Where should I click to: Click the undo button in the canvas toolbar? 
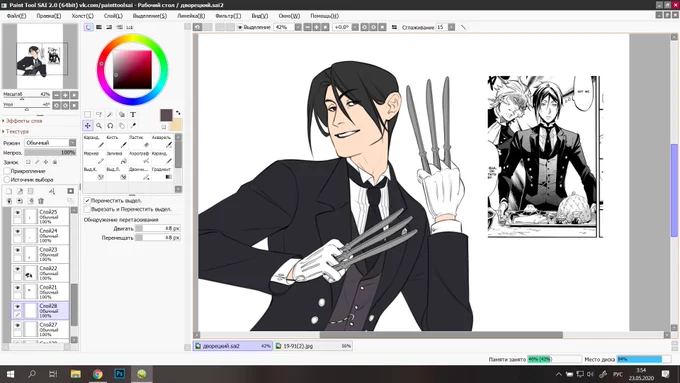[197, 27]
